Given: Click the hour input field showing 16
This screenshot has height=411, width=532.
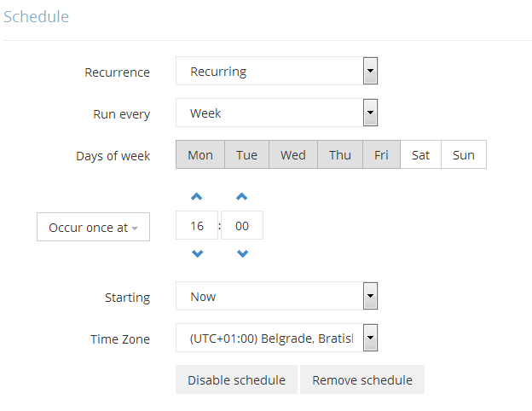Looking at the screenshot, I should (x=197, y=226).
